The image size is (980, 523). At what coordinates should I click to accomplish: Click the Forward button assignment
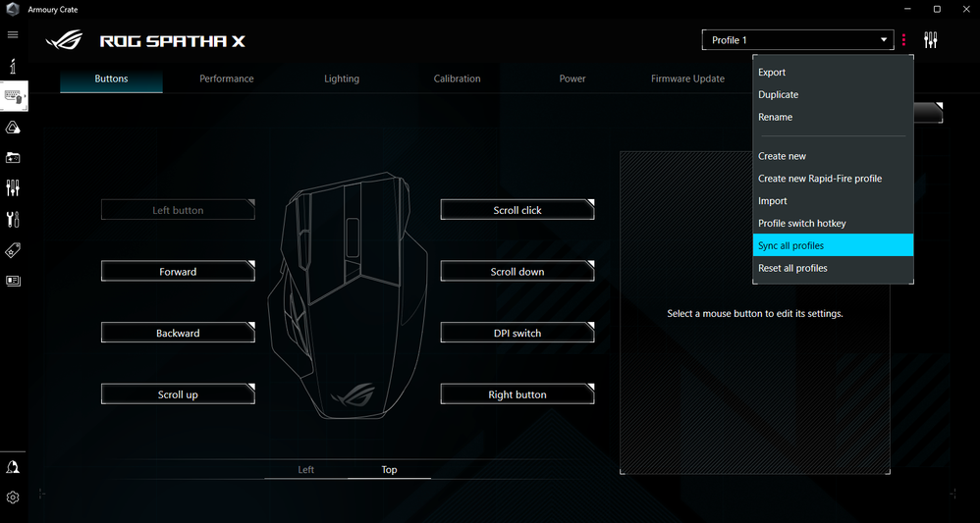(x=178, y=272)
